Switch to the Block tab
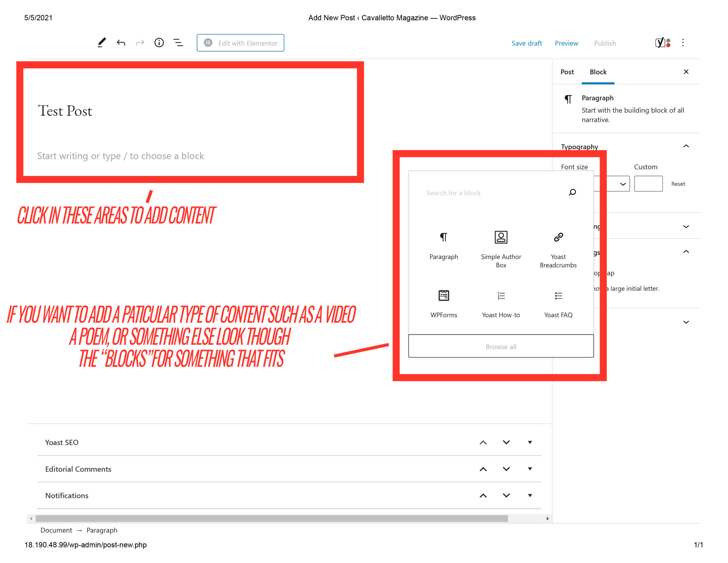Screen dimensions: 728x563 pyautogui.click(x=598, y=72)
